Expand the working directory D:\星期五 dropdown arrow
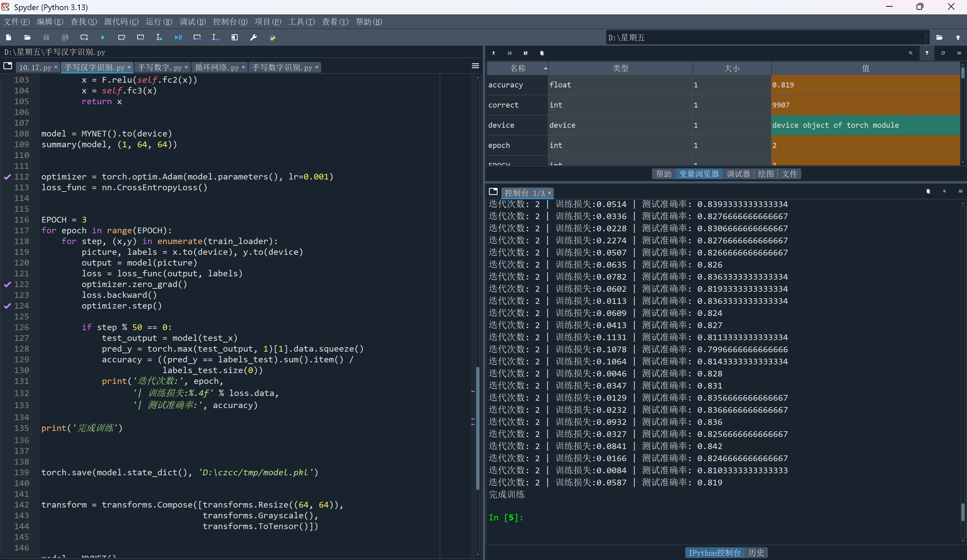Image resolution: width=967 pixels, height=560 pixels. (x=927, y=38)
